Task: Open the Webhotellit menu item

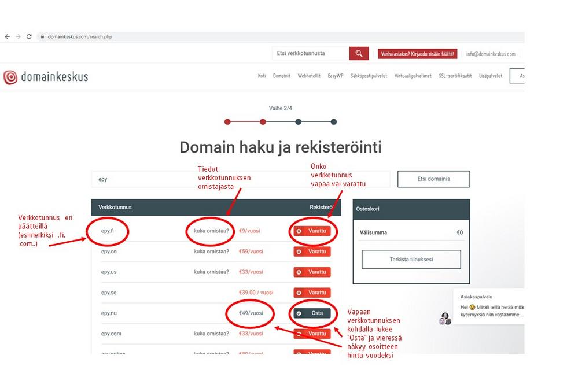Action: 309,76
